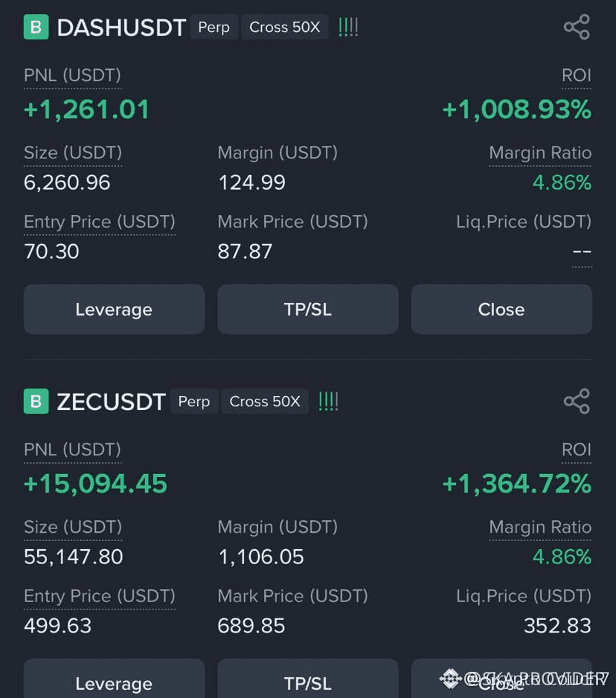Adjust Leverage for the ZECUSDT position
The height and width of the screenshot is (698, 616).
[x=114, y=682]
